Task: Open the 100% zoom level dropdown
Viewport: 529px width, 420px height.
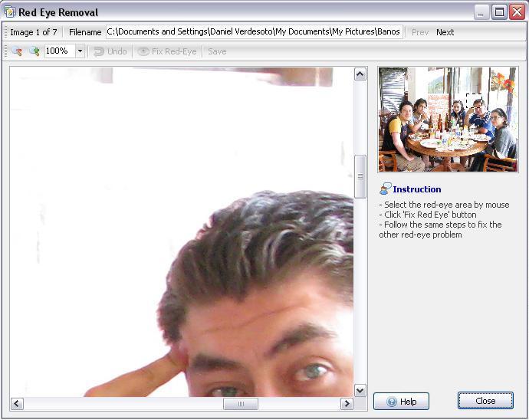Action: 80,51
